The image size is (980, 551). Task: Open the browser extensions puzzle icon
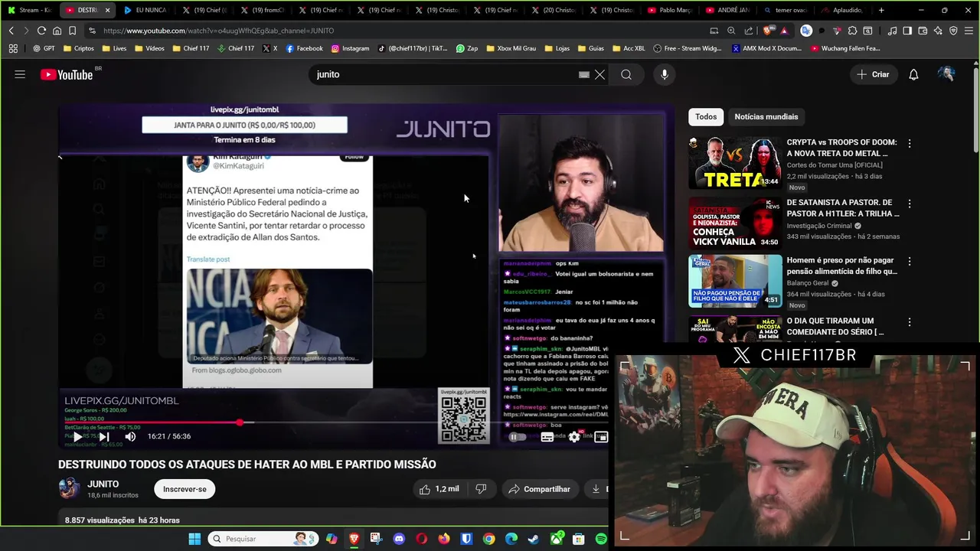pos(852,31)
